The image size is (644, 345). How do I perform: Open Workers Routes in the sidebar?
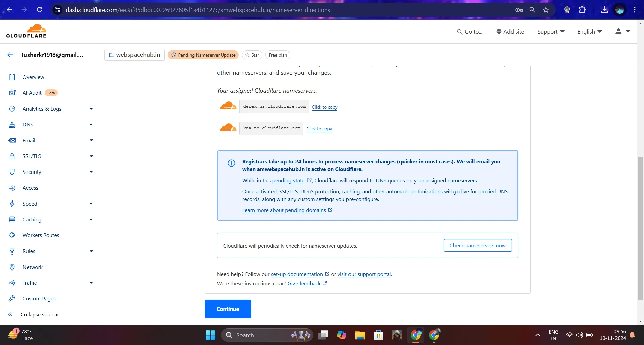pyautogui.click(x=41, y=235)
